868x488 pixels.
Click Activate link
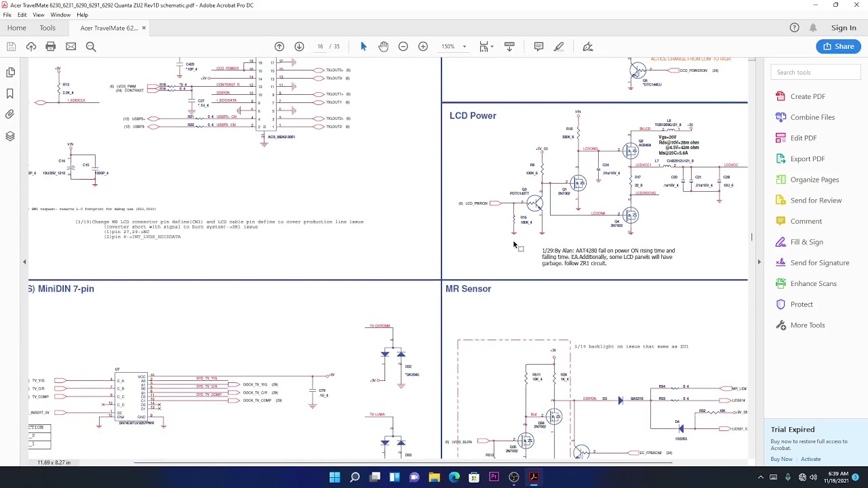[810, 459]
